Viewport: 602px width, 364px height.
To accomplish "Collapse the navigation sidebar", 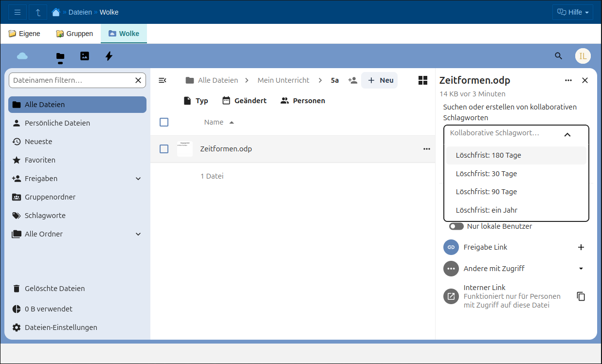I will point(163,80).
